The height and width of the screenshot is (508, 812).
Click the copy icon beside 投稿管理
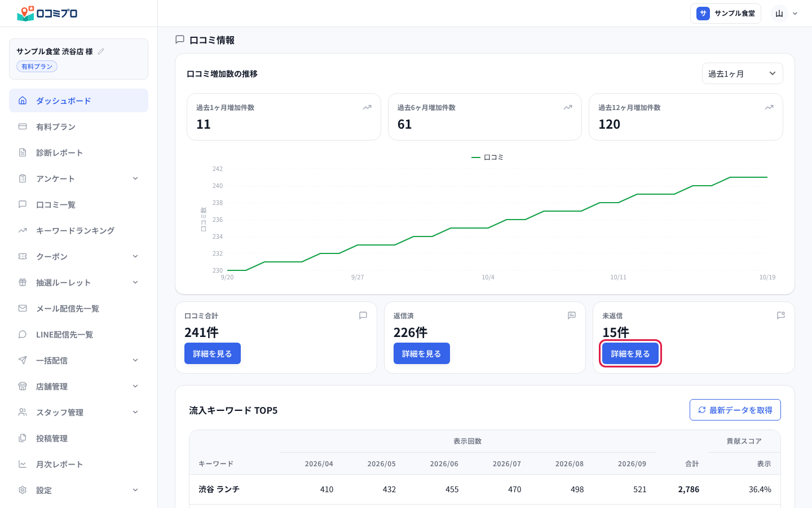point(23,438)
